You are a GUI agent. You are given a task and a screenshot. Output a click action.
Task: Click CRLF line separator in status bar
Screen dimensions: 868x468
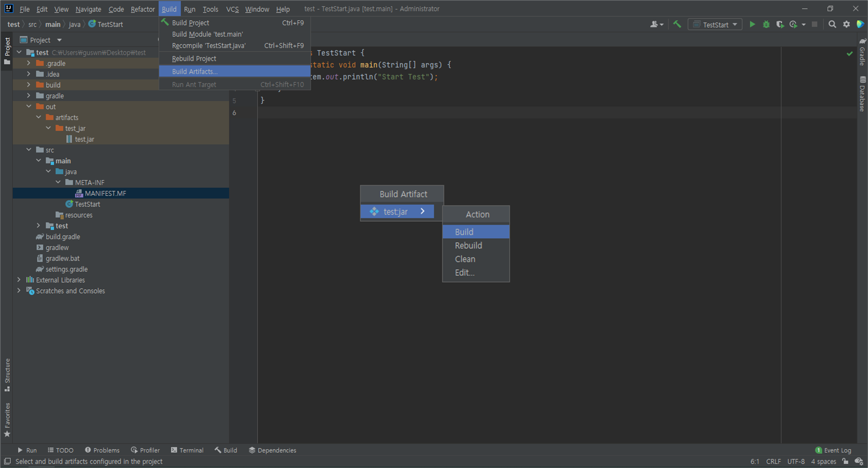773,462
